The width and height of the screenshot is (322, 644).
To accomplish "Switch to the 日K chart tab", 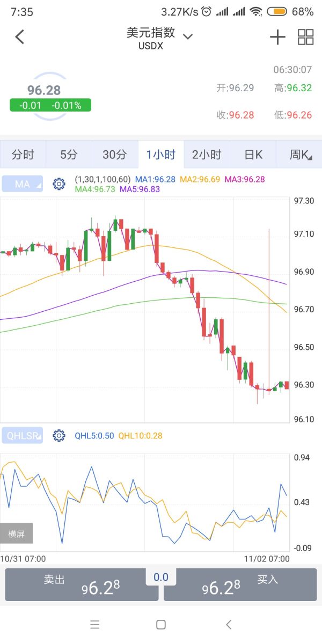I will tap(253, 155).
